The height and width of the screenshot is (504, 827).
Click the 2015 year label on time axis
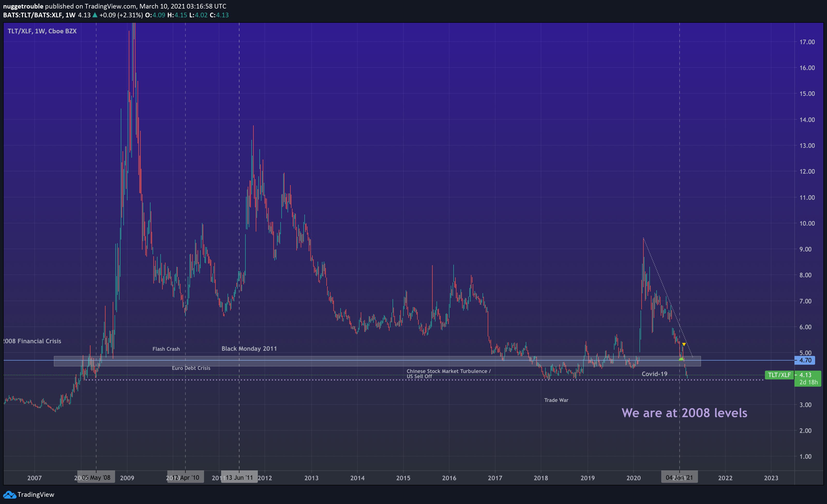(x=403, y=478)
